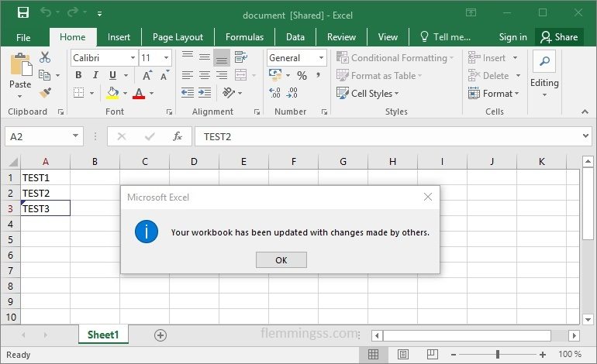Click the Cut scissors icon

point(45,57)
